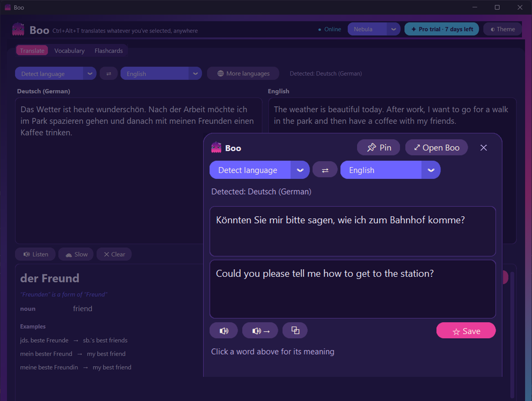Click English translation box in popup
This screenshot has width=532, height=401.
(x=353, y=289)
